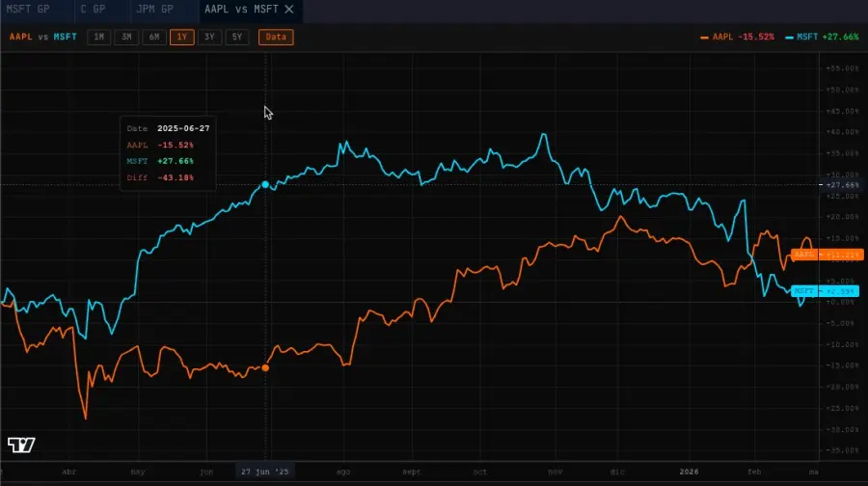Click the oct month label on time axis

480,472
